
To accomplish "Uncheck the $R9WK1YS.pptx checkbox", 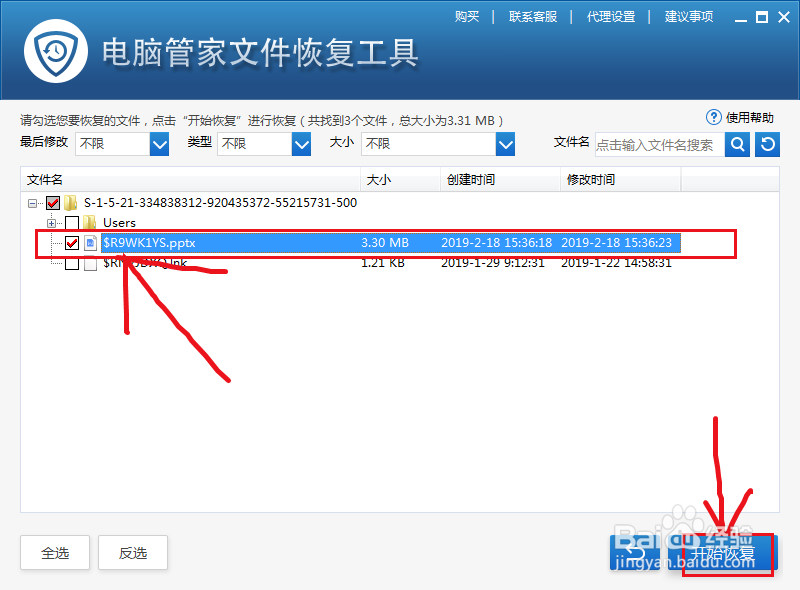I will coord(71,242).
